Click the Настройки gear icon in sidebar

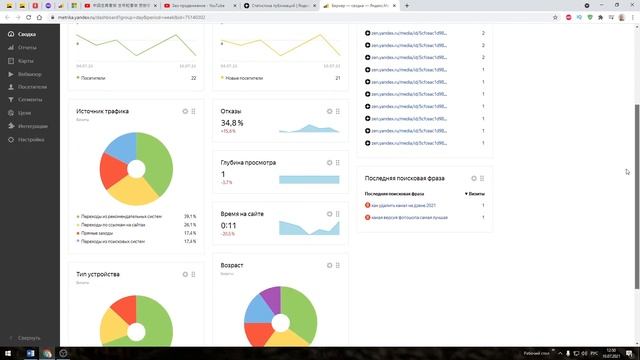coord(11,140)
